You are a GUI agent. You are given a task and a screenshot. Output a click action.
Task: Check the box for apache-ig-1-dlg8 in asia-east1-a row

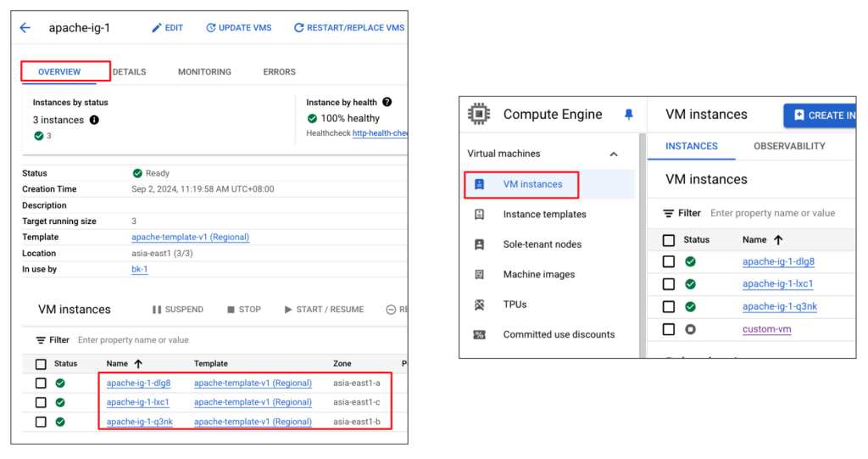pos(41,383)
